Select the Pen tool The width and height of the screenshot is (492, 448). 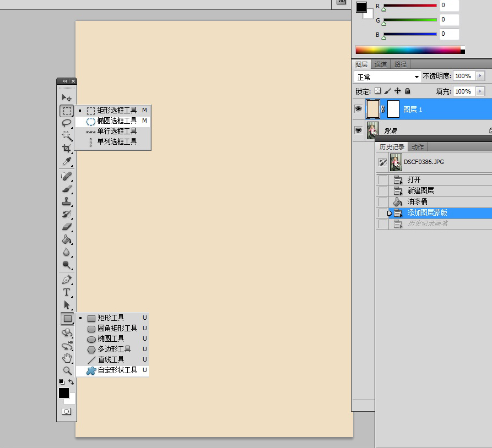coord(67,280)
